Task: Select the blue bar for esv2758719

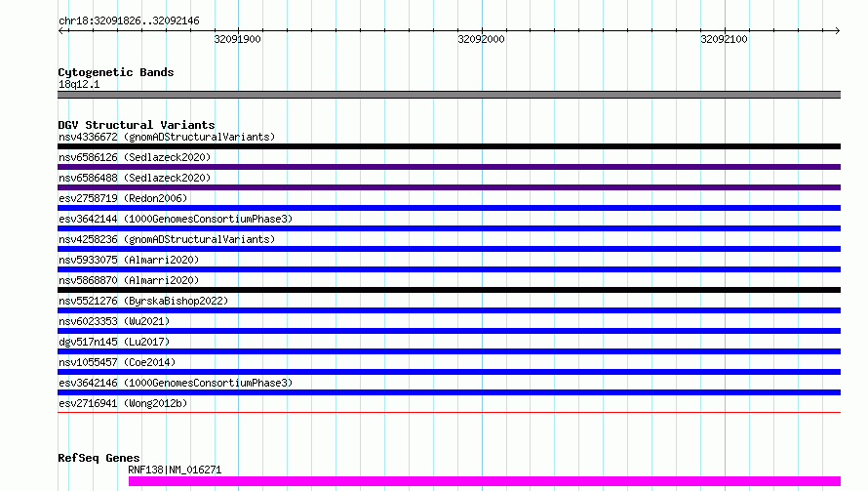Action: (x=449, y=208)
